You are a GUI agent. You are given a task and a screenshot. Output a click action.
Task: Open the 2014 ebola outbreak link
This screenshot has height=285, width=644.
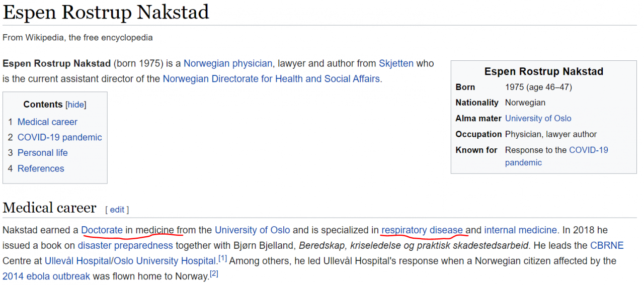point(46,276)
